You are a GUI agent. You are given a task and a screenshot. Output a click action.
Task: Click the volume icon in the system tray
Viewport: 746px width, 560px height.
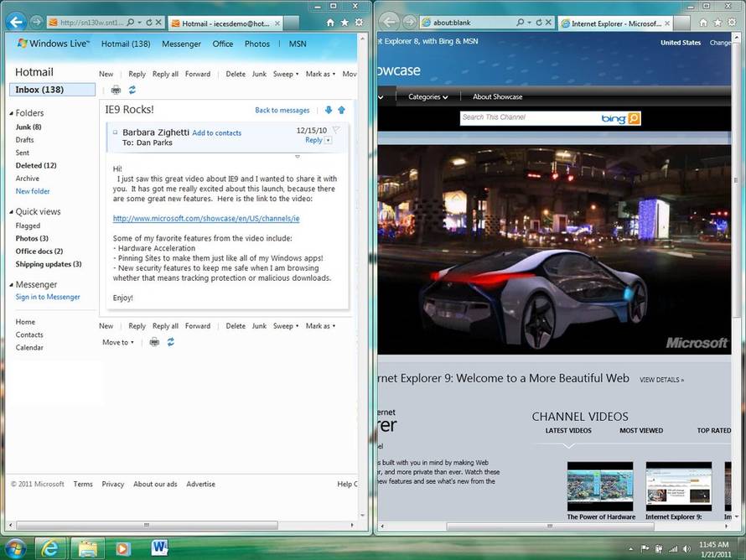tap(686, 549)
